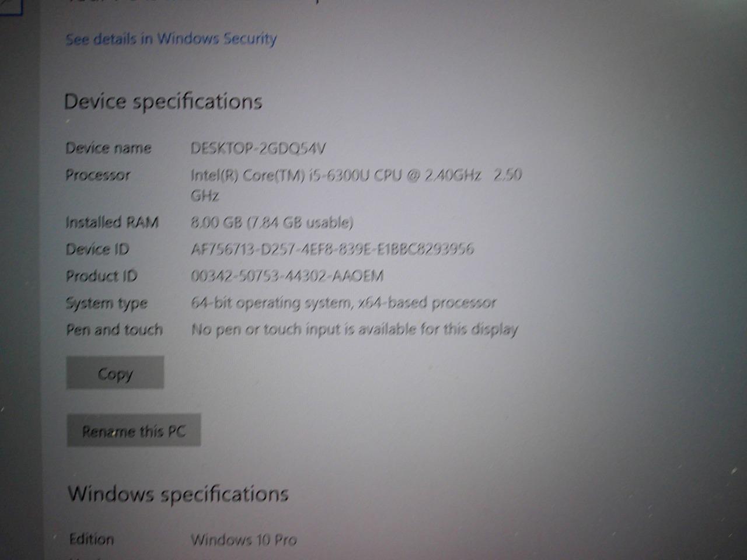The image size is (747, 560).
Task: Click the Rename this PC button
Action: [134, 430]
